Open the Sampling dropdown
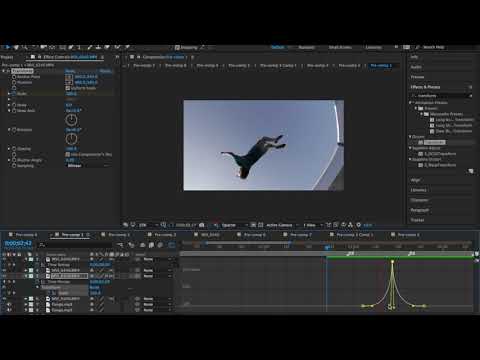 pos(88,166)
